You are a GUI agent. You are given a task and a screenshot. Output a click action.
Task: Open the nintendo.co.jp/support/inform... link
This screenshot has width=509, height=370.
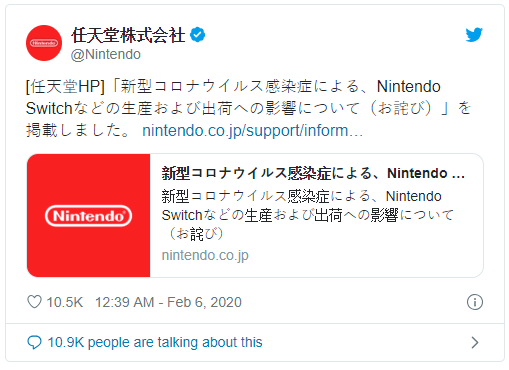coord(252,130)
